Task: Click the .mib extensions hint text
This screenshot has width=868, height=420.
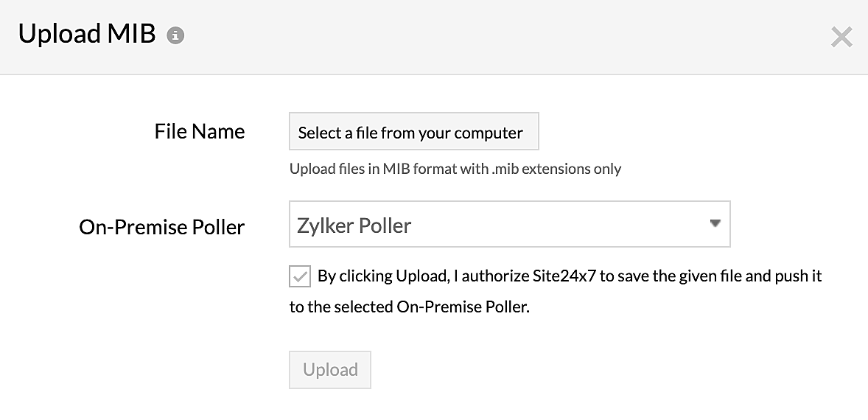Action: click(x=556, y=169)
